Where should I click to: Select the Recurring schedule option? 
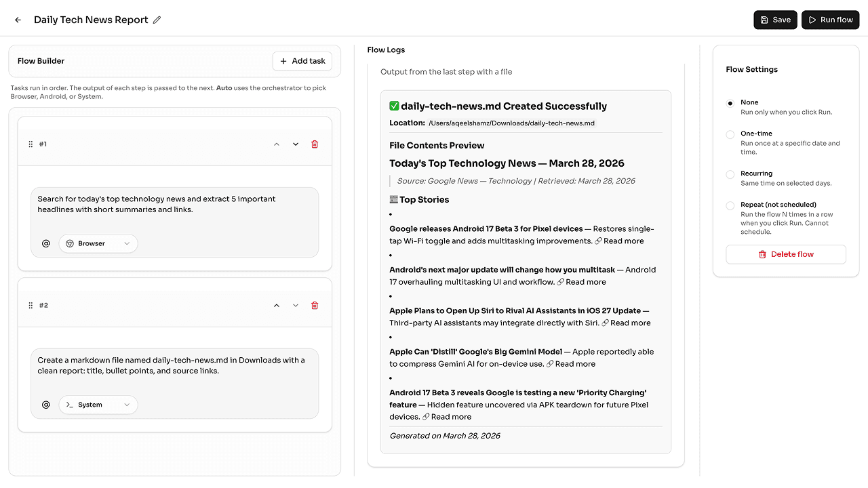(x=730, y=174)
